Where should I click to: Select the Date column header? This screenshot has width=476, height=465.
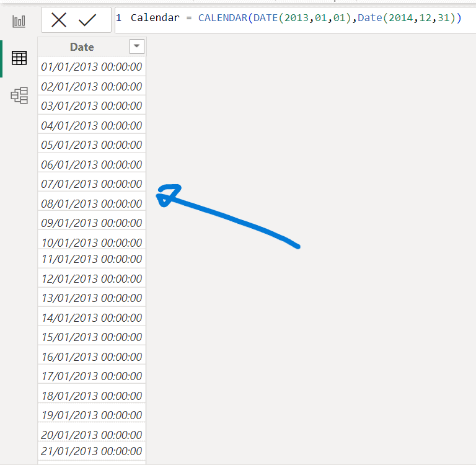coord(82,47)
